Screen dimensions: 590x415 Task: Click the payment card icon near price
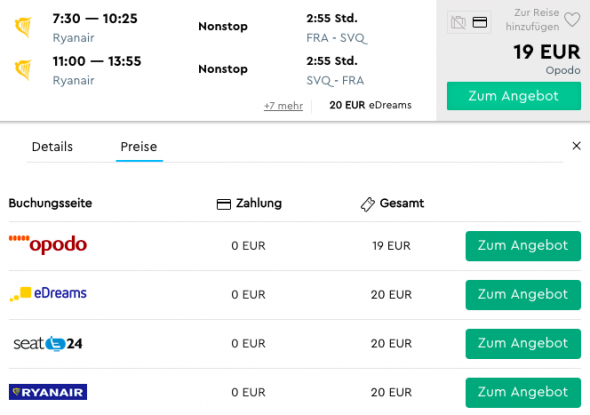[479, 23]
